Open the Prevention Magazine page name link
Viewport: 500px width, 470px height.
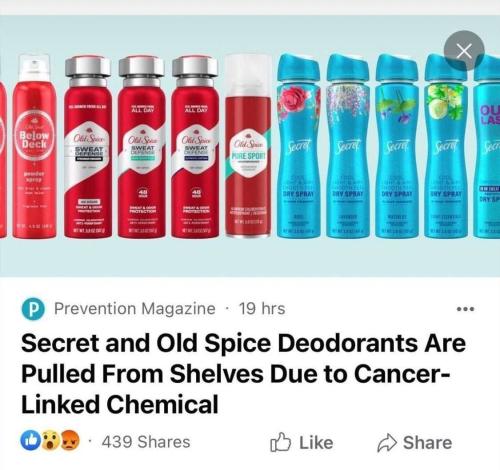(x=135, y=309)
